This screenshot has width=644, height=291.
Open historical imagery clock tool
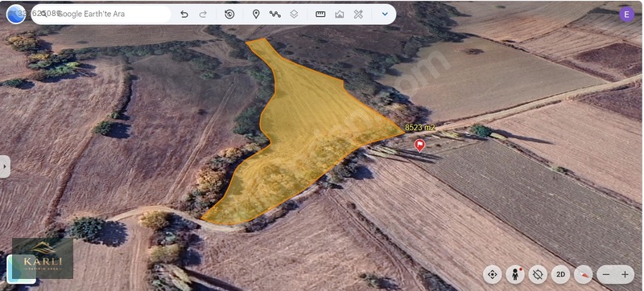(229, 14)
